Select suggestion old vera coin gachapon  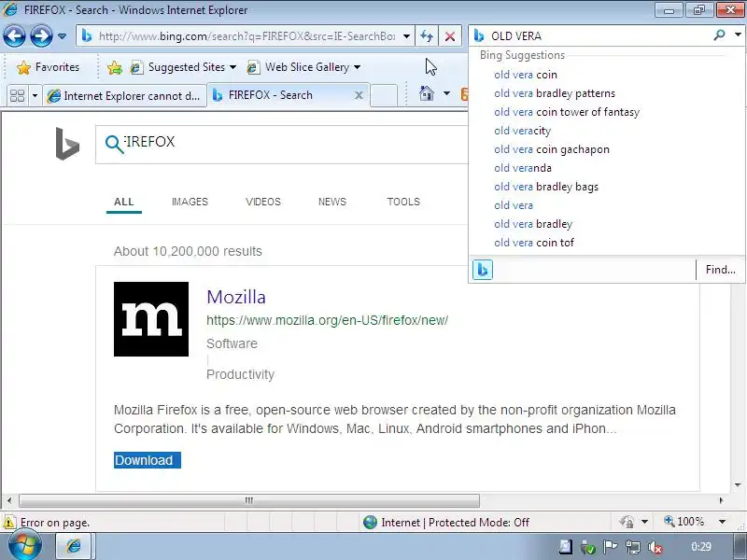pyautogui.click(x=552, y=149)
